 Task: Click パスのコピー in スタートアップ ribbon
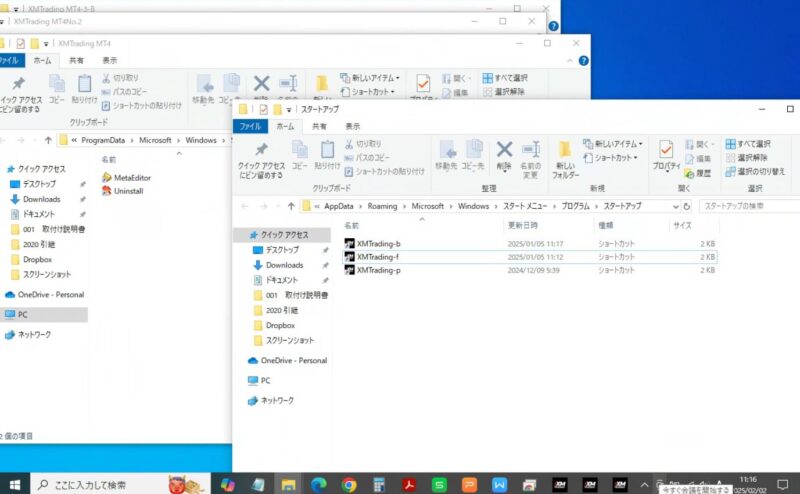click(367, 158)
